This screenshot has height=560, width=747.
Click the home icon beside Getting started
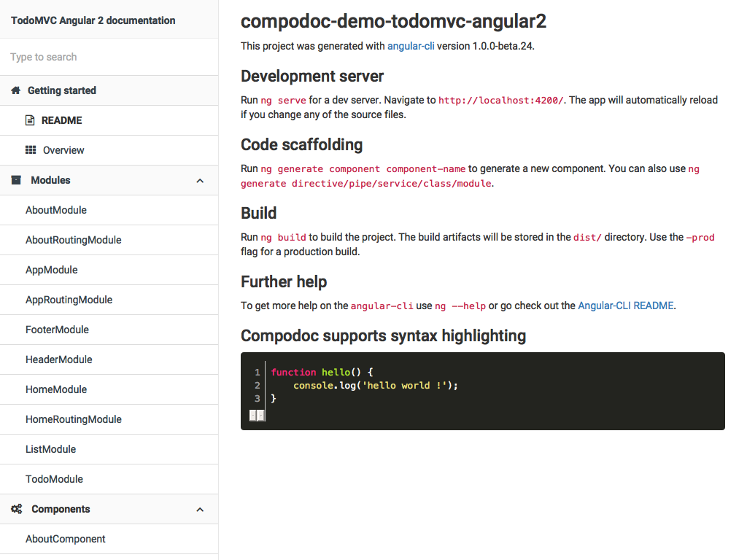point(16,90)
